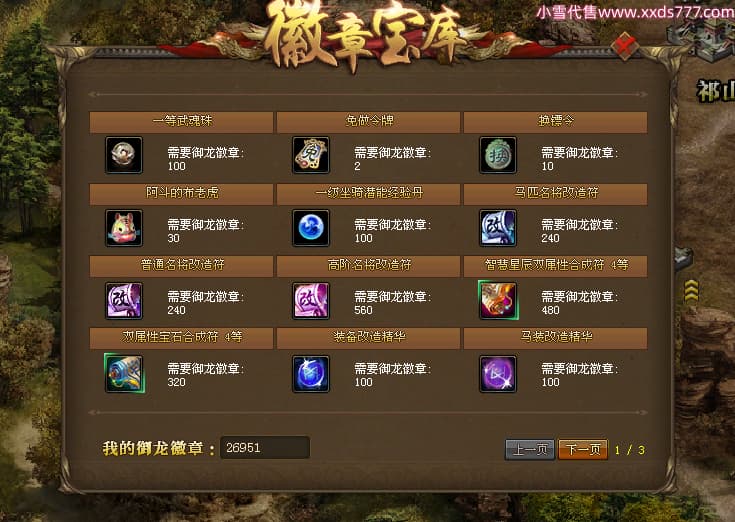Screen dimensions: 735x522
Task: Choose the 高阶名将改造符 pink talisman icon
Action: (311, 300)
